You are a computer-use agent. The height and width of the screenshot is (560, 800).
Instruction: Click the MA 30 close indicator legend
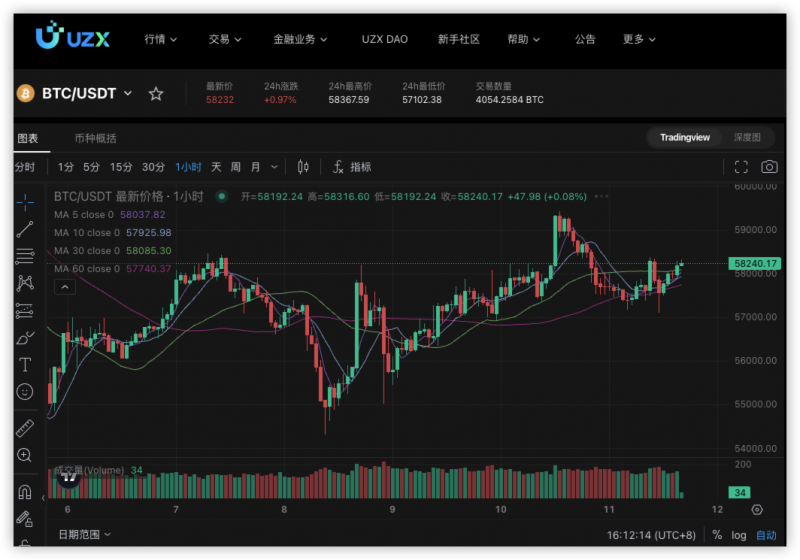[x=113, y=250]
